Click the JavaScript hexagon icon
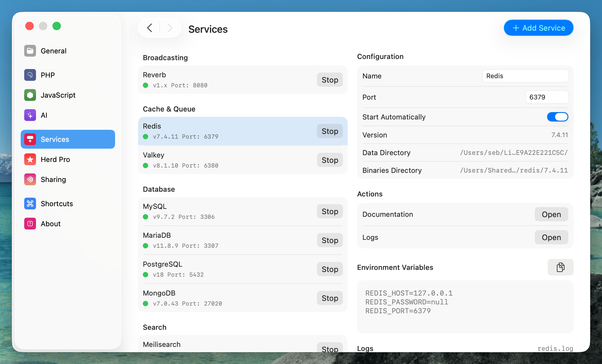Screen dimensions: 602x364 pyautogui.click(x=30, y=95)
